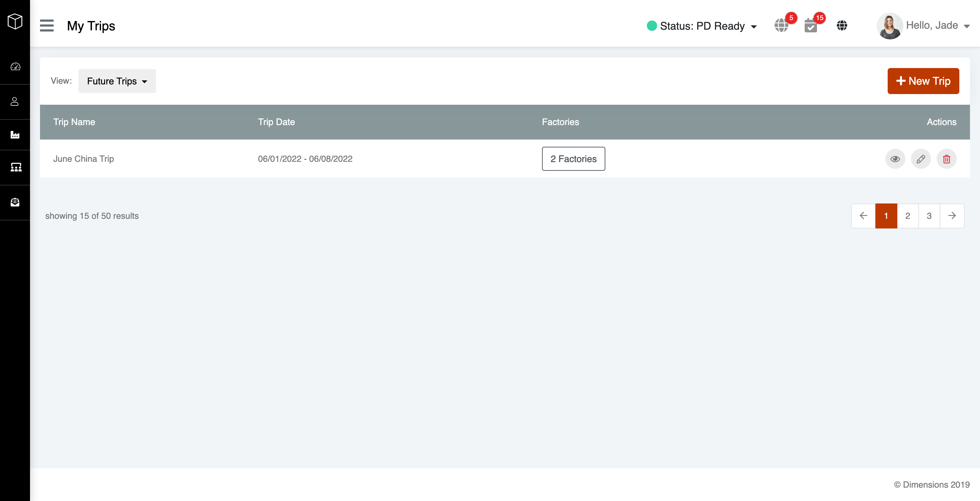
Task: Click the black globe language icon
Action: [x=842, y=25]
